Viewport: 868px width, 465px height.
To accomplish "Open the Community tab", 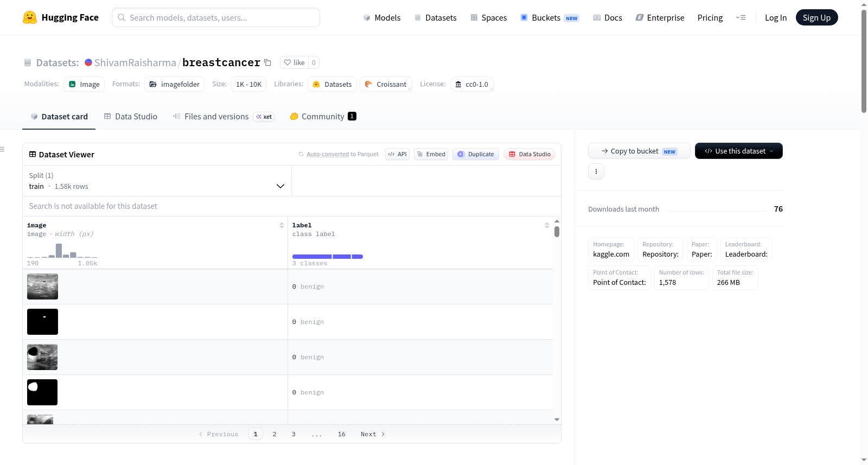I will [323, 116].
